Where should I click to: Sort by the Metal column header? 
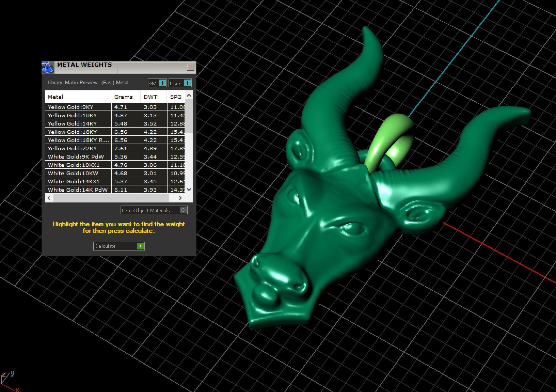point(78,97)
